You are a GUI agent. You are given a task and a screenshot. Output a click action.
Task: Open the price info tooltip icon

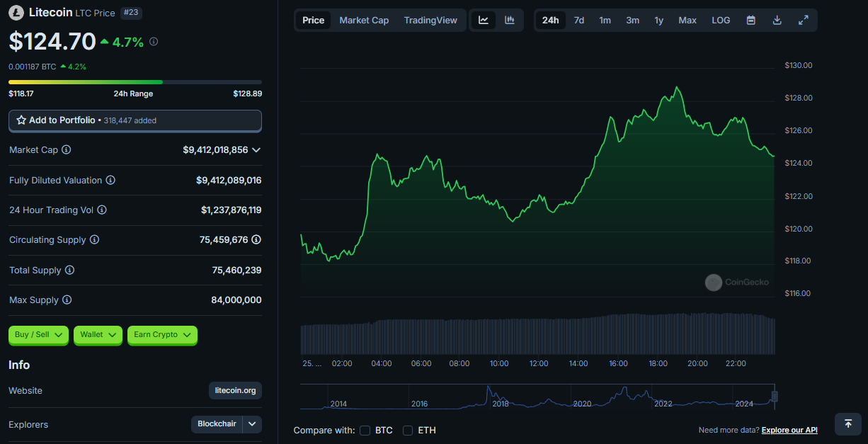(x=154, y=42)
